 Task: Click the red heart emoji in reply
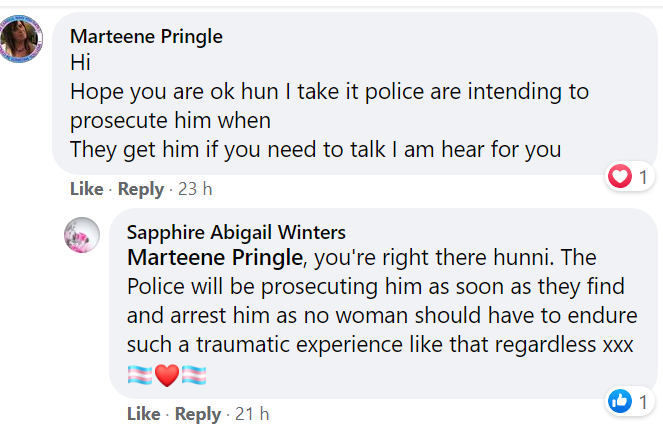[x=167, y=375]
